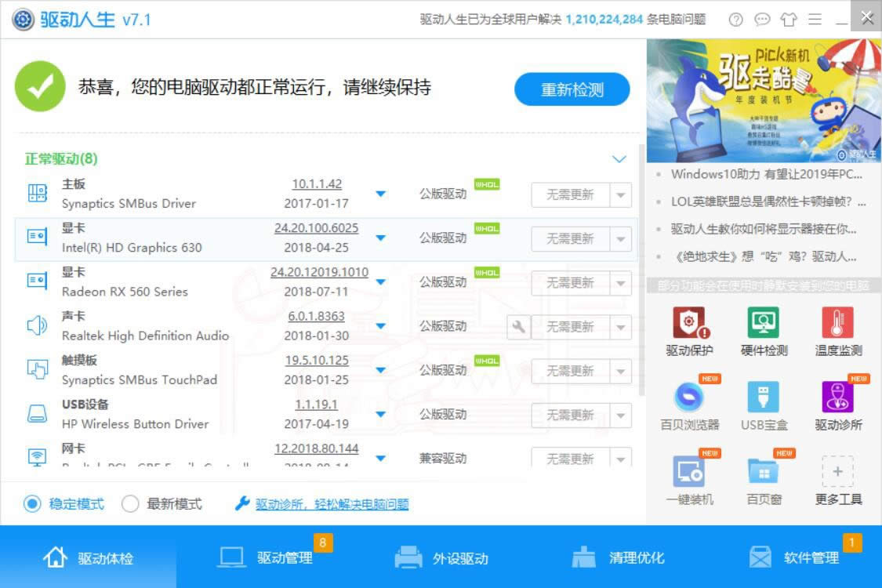
Task: Click the driver list vertical scrollbar
Action: click(x=641, y=270)
